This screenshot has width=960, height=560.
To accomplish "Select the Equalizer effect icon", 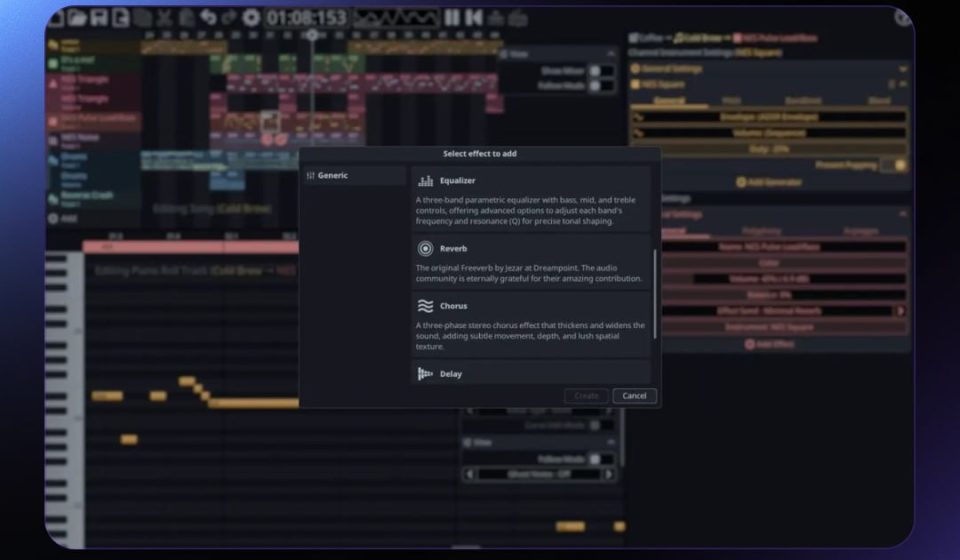I will pyautogui.click(x=426, y=181).
